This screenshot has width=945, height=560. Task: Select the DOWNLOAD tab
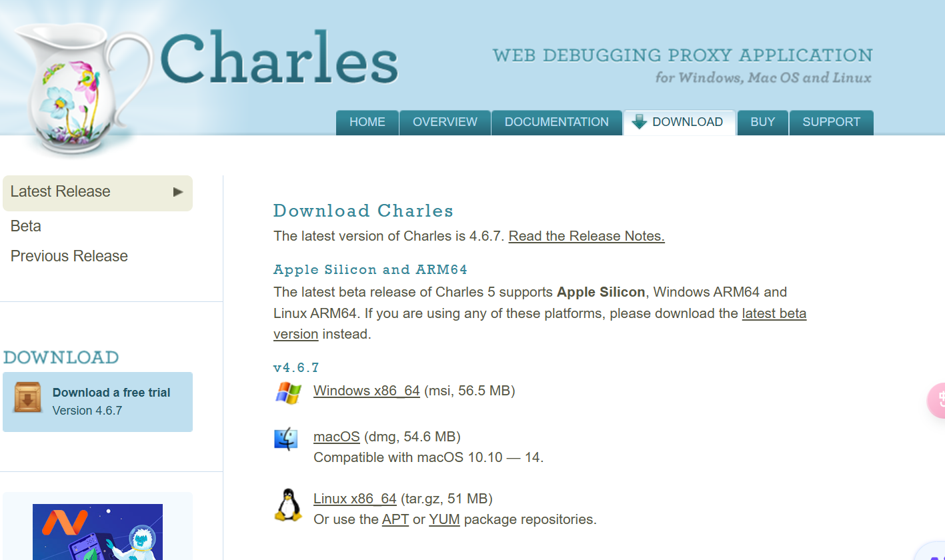click(x=680, y=123)
